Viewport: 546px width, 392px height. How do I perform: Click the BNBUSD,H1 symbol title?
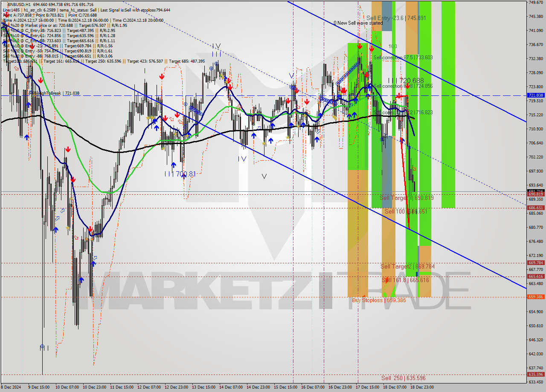click(19, 4)
